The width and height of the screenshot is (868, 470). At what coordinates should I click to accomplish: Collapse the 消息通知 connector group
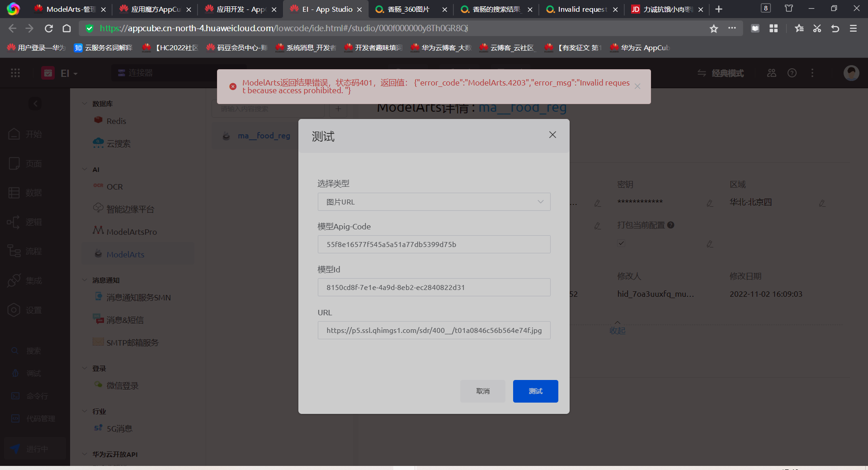[x=85, y=280]
